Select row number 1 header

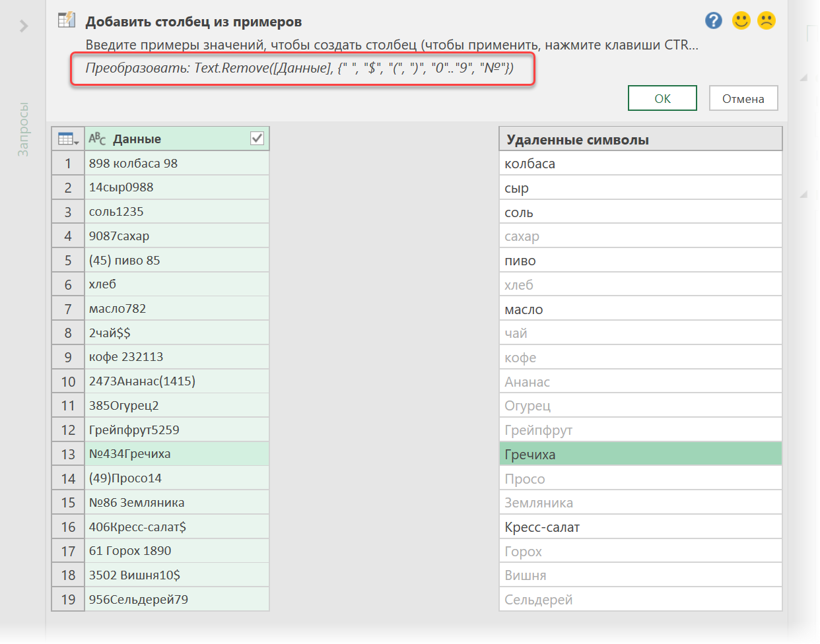pos(68,163)
